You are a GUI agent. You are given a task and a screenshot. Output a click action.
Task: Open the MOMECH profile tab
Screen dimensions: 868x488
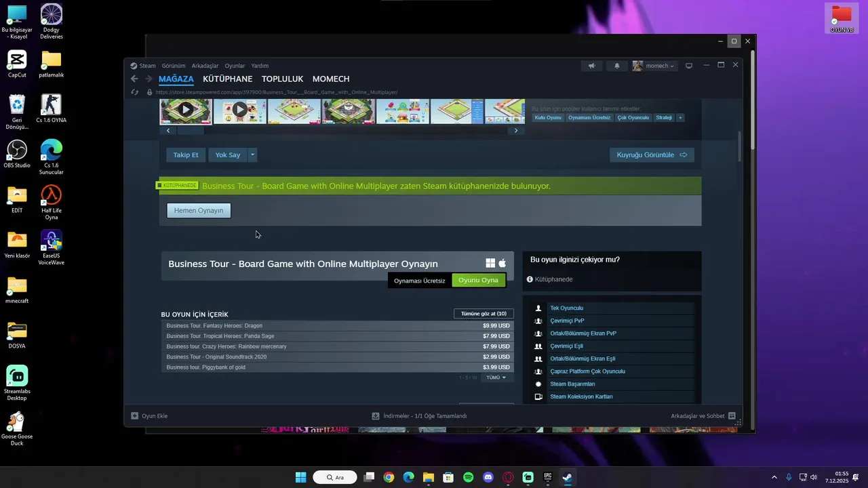point(331,79)
